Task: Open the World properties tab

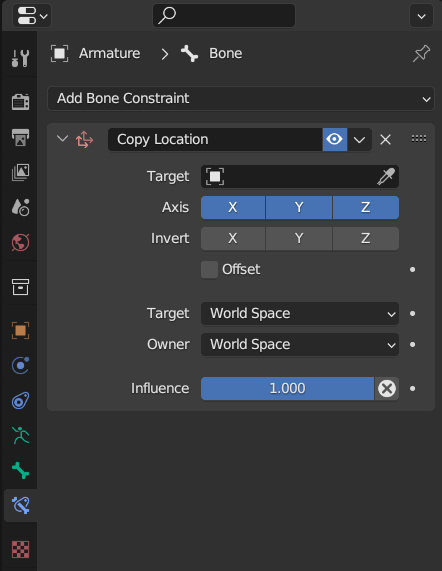Action: [x=20, y=242]
